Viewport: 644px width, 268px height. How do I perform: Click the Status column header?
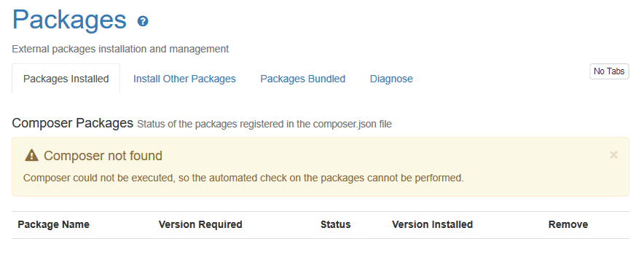coord(336,224)
